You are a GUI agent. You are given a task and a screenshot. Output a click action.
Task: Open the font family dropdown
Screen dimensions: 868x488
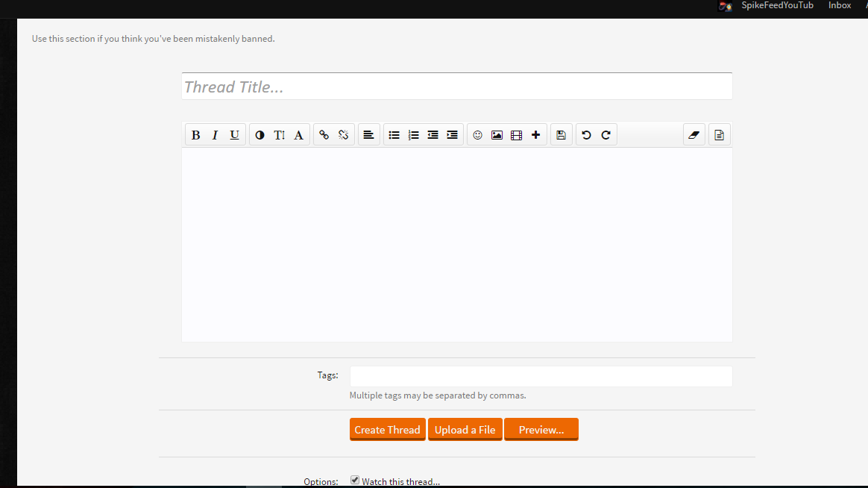(298, 134)
